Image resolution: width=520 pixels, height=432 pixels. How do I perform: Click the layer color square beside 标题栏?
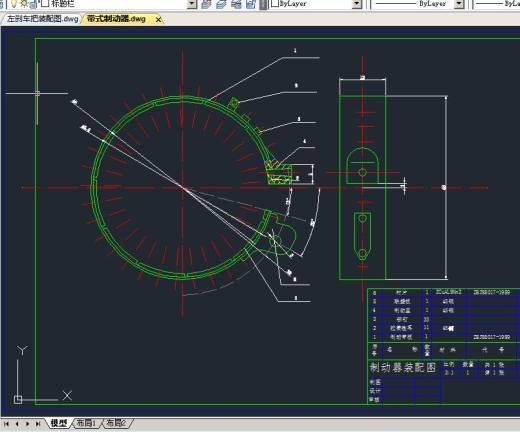45,3
